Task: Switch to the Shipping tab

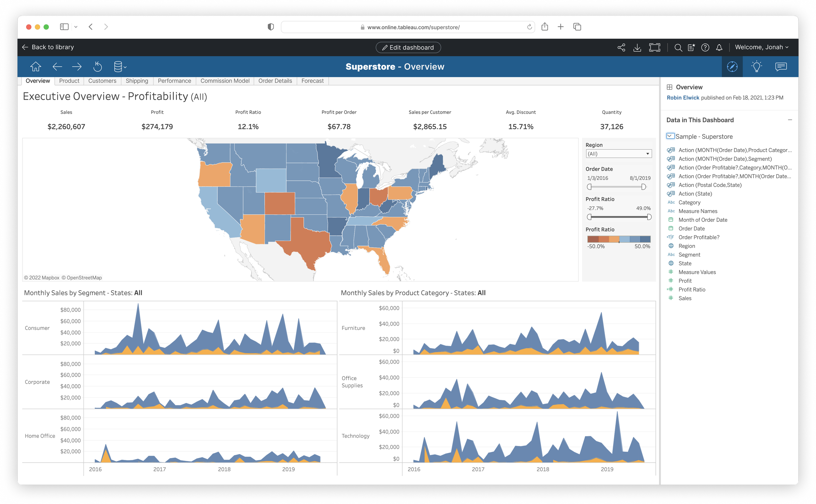Action: coord(137,81)
